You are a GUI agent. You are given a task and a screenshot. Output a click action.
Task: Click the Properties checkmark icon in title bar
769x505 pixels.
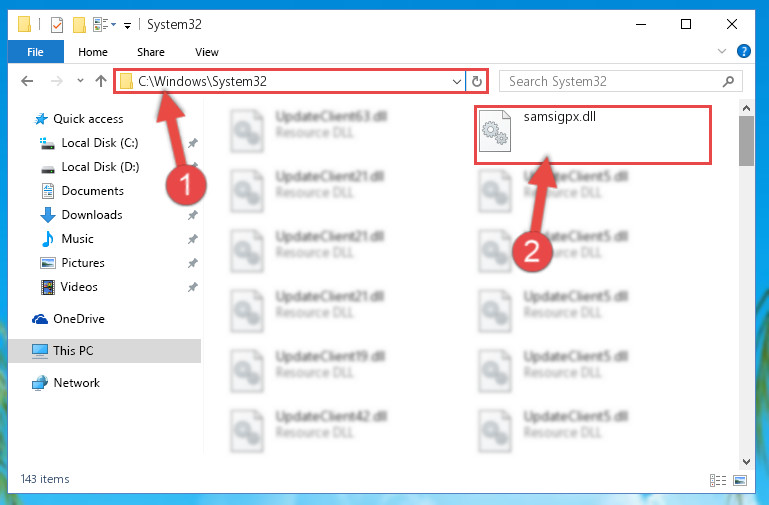[57, 25]
